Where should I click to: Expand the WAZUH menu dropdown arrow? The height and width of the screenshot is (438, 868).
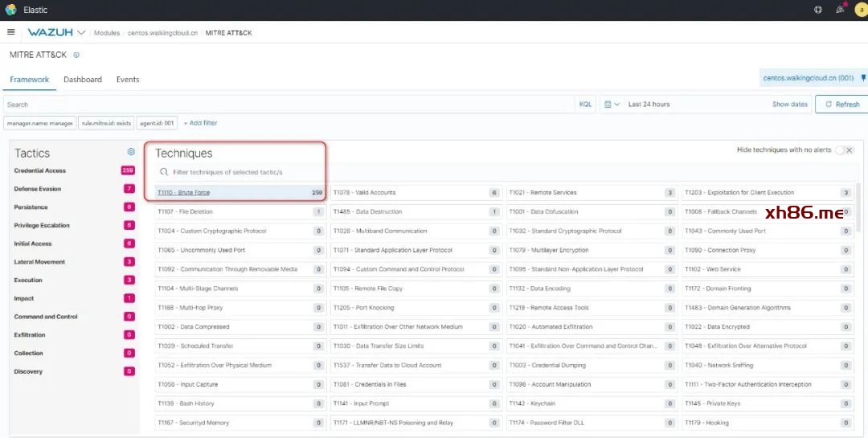coord(81,33)
